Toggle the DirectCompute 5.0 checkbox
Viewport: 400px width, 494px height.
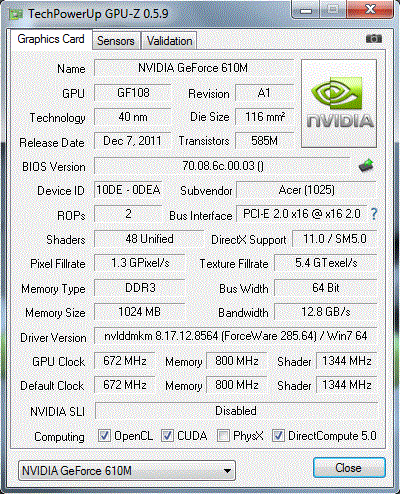(x=278, y=435)
